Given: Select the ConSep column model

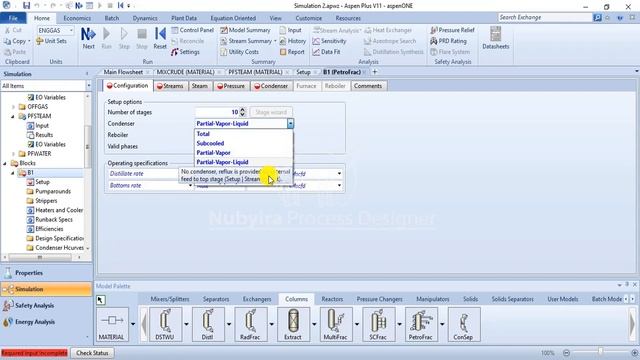Looking at the screenshot, I should coord(463,324).
